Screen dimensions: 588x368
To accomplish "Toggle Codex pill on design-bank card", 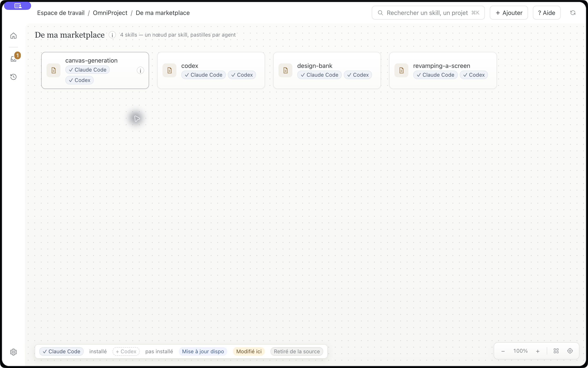I will click(x=358, y=75).
